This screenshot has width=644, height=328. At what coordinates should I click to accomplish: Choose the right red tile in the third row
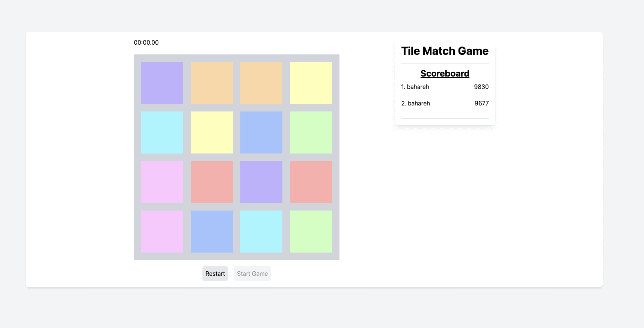point(311,182)
